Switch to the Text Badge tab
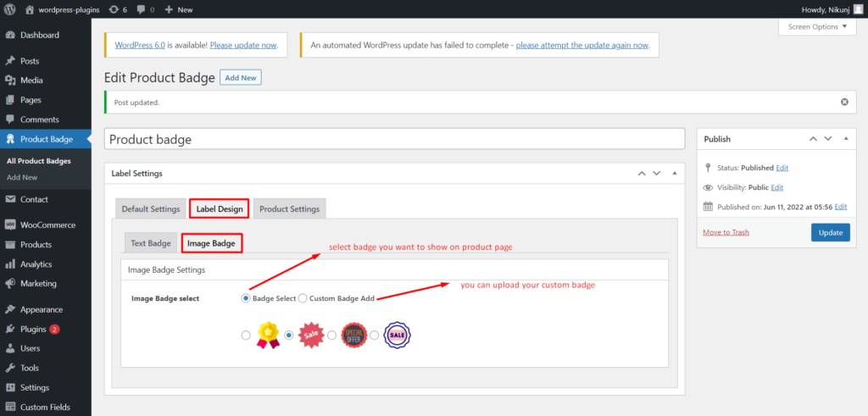Image resolution: width=868 pixels, height=416 pixels. click(151, 243)
